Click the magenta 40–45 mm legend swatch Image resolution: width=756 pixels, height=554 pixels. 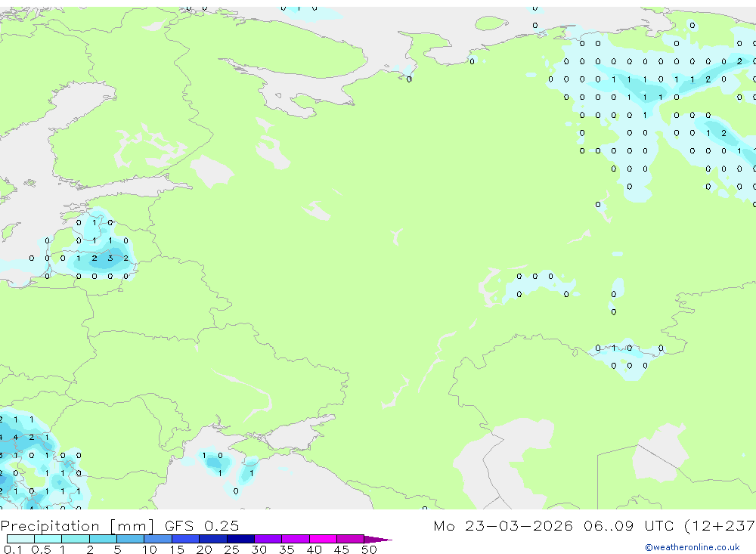tap(323, 539)
